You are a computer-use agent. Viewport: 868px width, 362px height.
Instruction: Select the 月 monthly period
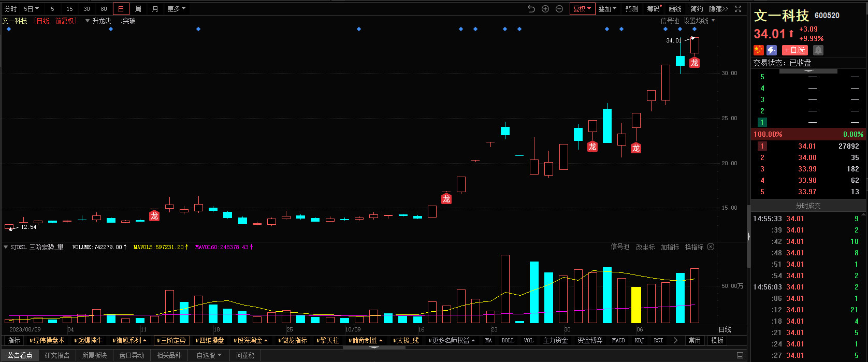coord(155,9)
